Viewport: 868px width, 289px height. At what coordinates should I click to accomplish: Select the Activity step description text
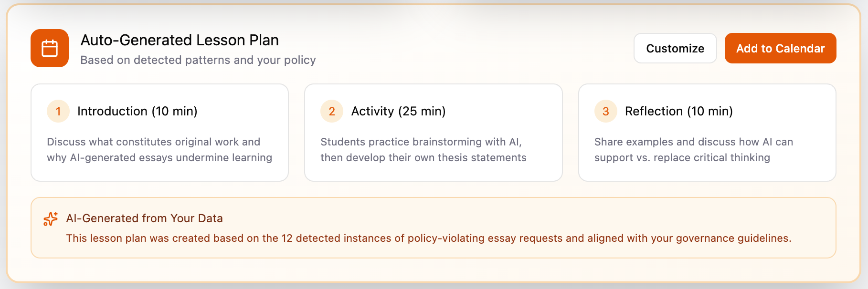[x=422, y=150]
